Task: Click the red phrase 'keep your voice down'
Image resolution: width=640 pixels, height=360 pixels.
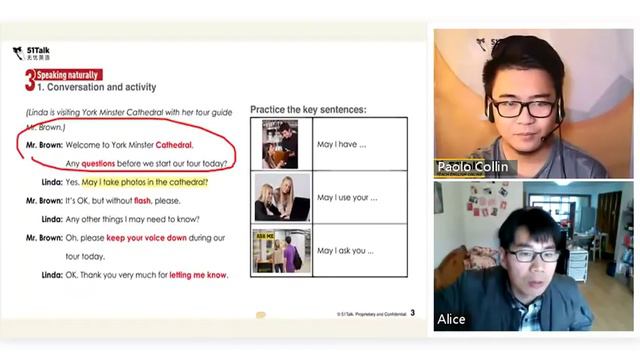Action: [x=147, y=238]
